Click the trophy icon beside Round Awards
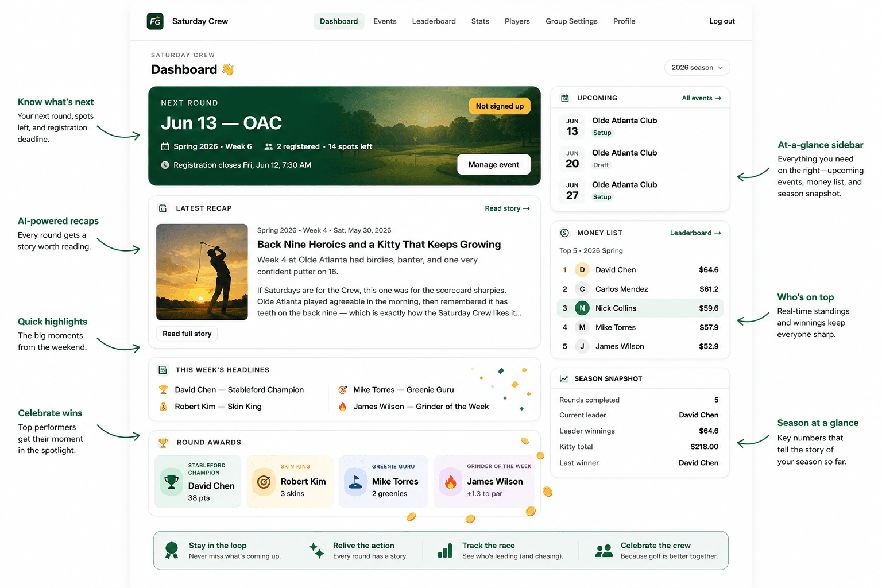The width and height of the screenshot is (882, 588). pos(163,443)
